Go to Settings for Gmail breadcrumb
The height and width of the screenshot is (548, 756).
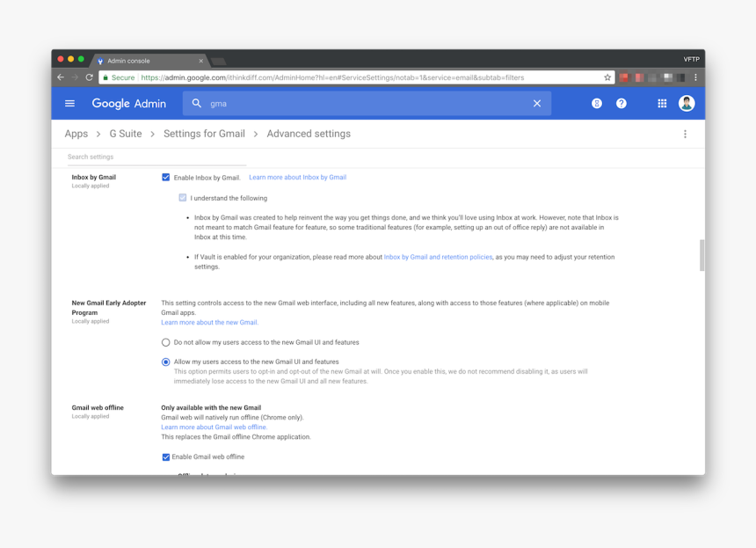point(204,134)
